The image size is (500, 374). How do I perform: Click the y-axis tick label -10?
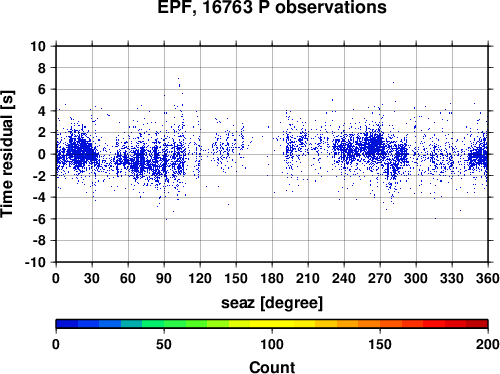click(35, 262)
